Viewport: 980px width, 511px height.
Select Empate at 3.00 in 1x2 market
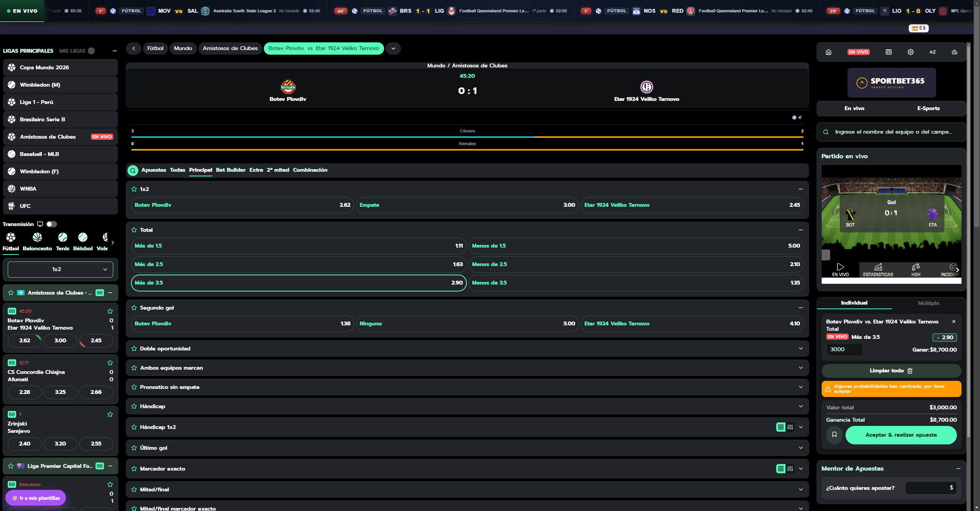click(467, 205)
